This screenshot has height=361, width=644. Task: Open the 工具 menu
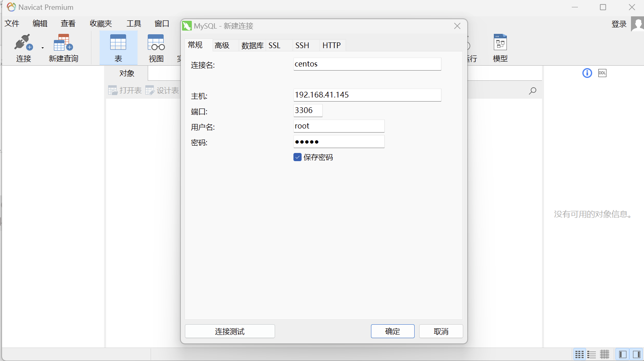click(x=134, y=24)
